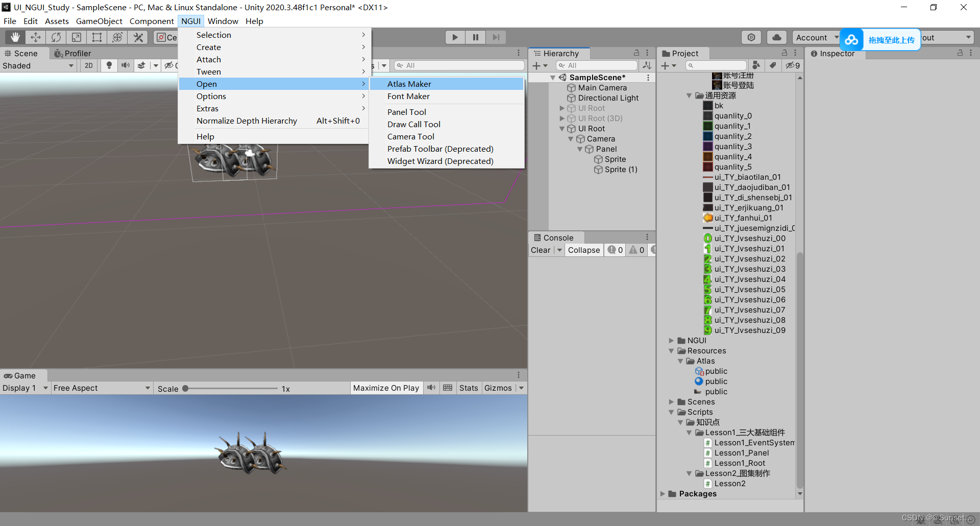
Task: Toggle Gizmos in Game view
Action: click(498, 388)
